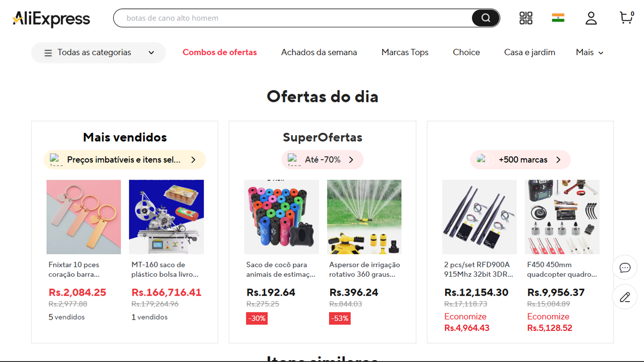The width and height of the screenshot is (644, 362).
Task: Open the chat message floating icon
Action: [625, 268]
